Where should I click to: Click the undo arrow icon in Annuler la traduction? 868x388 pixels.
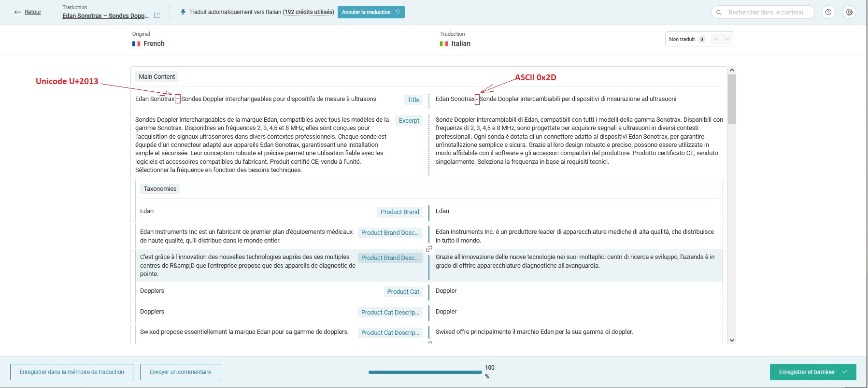click(x=398, y=12)
